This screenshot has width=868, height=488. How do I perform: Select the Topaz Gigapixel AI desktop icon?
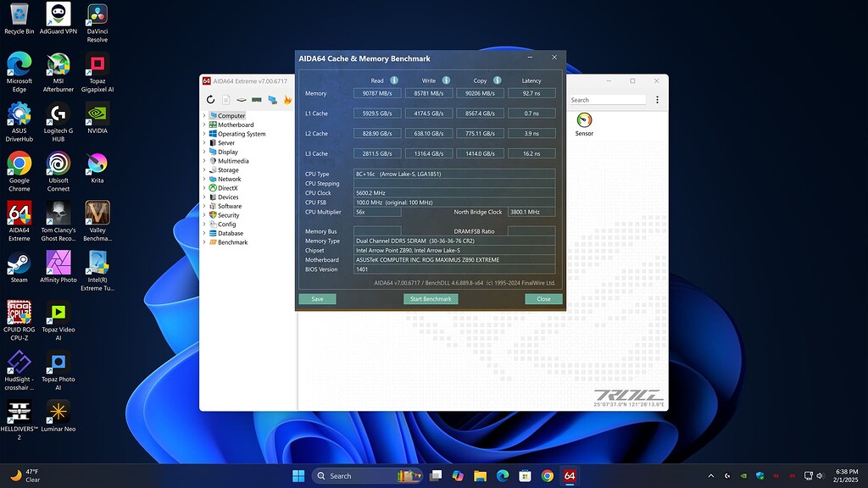(97, 72)
